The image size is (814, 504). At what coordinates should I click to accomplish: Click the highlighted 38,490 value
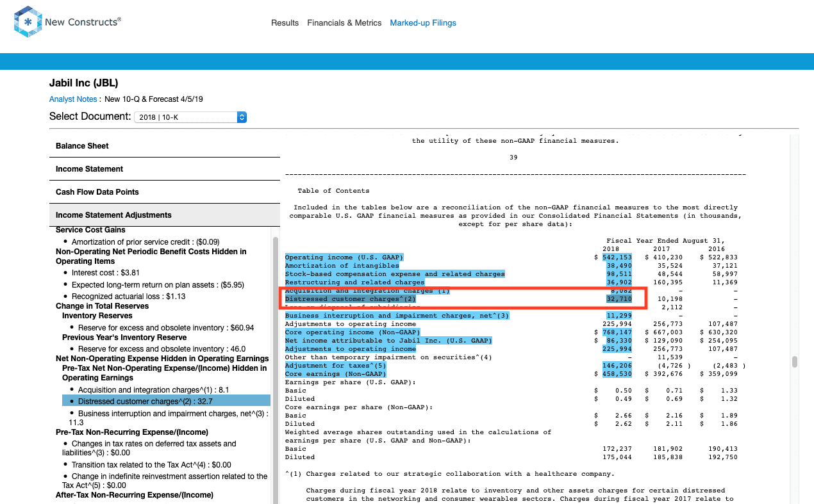tap(619, 266)
